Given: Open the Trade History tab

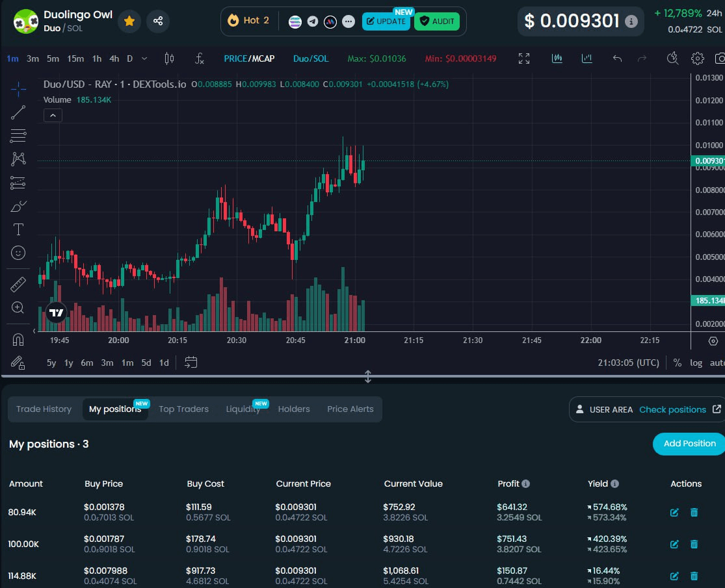Looking at the screenshot, I should 44,409.
